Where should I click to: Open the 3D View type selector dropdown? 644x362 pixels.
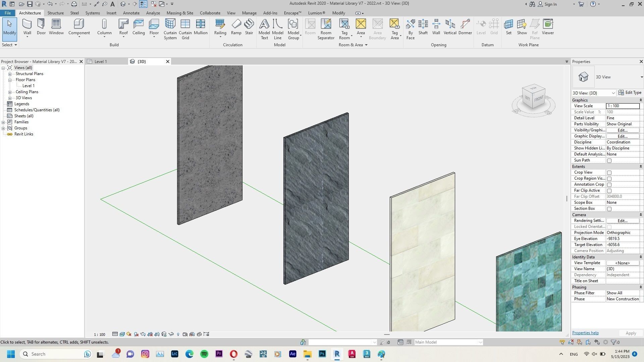[642, 77]
